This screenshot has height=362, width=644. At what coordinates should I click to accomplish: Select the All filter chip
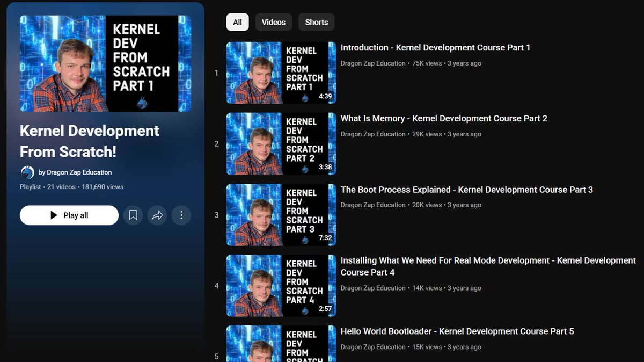pos(238,22)
